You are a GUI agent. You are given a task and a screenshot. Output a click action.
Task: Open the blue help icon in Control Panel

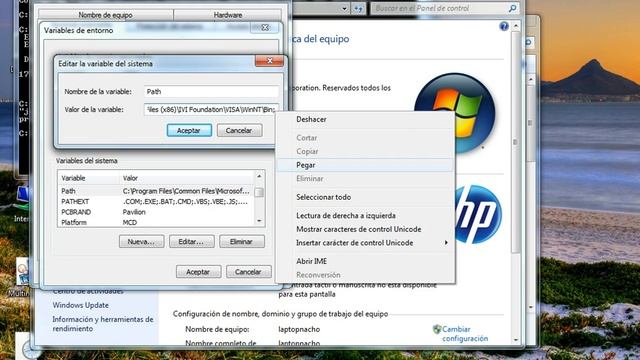504,26
